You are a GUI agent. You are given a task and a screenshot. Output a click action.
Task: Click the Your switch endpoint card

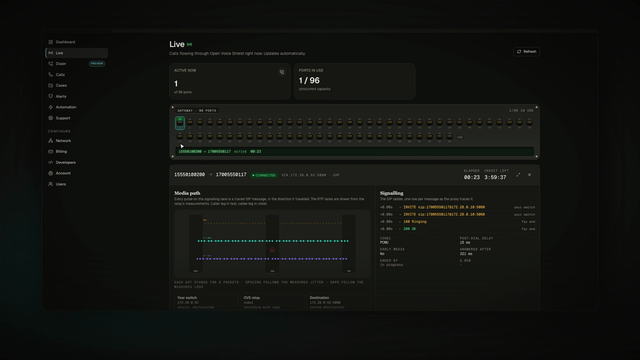(x=206, y=302)
